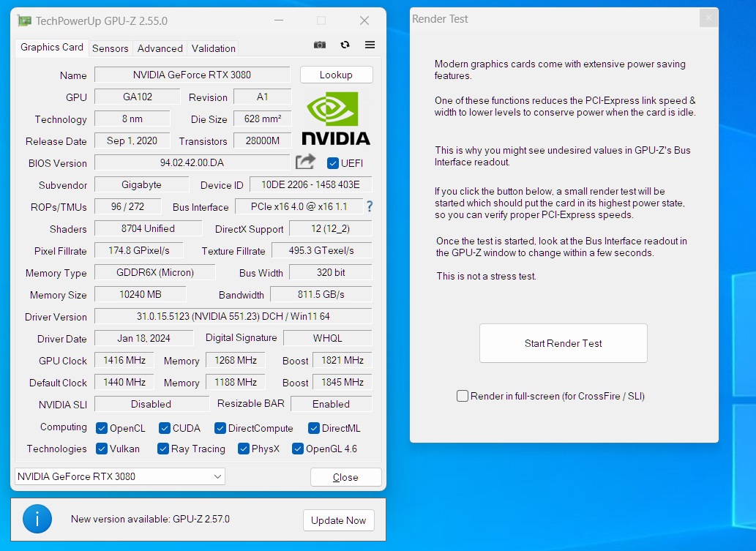Click the Transistors value 28000M

(262, 140)
